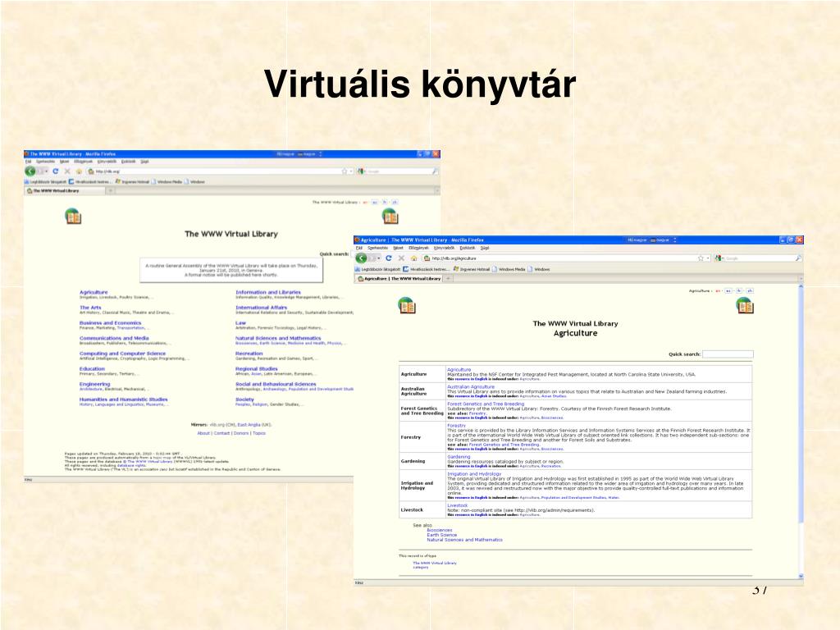840x630 pixels.
Task: Open 'Australian Agriculture' blue link in table
Action: pos(471,387)
